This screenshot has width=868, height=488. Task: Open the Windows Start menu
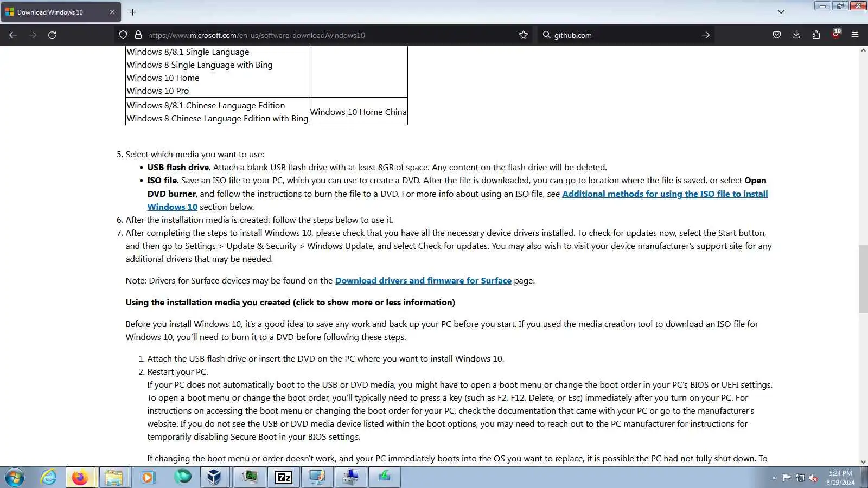tap(15, 478)
